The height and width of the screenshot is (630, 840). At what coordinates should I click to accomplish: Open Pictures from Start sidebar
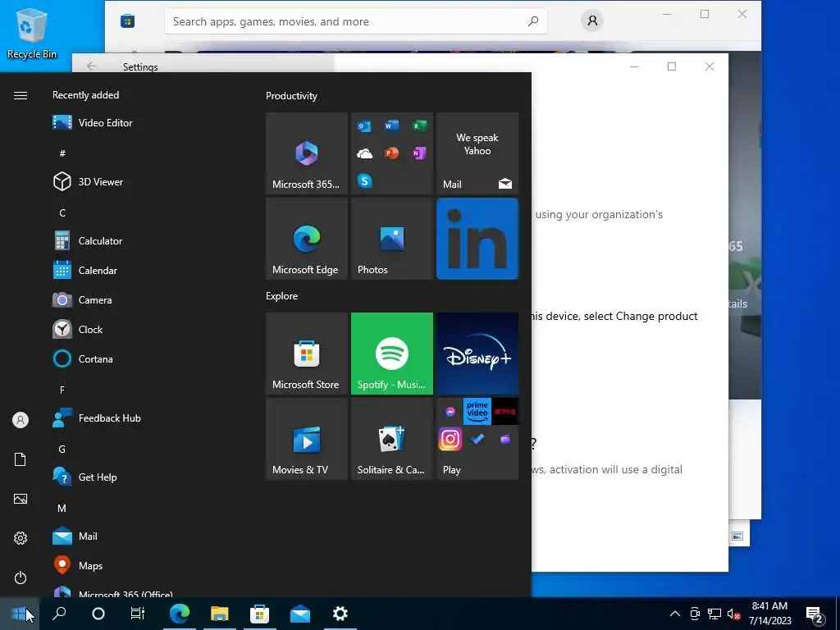click(21, 499)
